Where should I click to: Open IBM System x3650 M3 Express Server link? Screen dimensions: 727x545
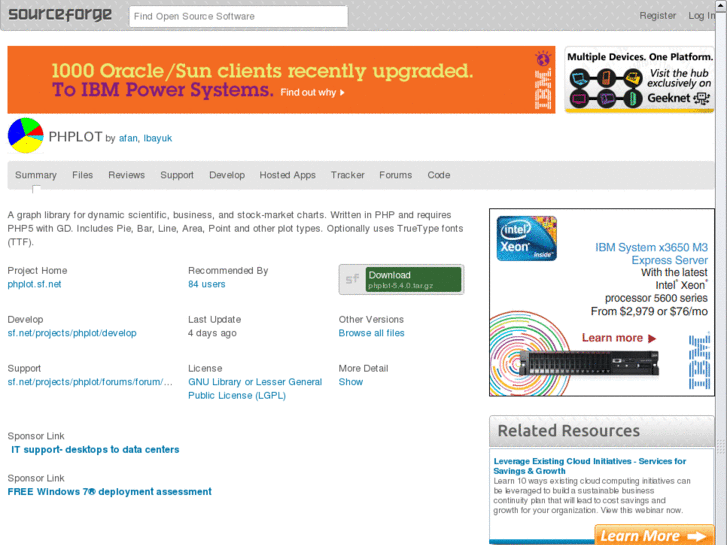pyautogui.click(x=651, y=254)
